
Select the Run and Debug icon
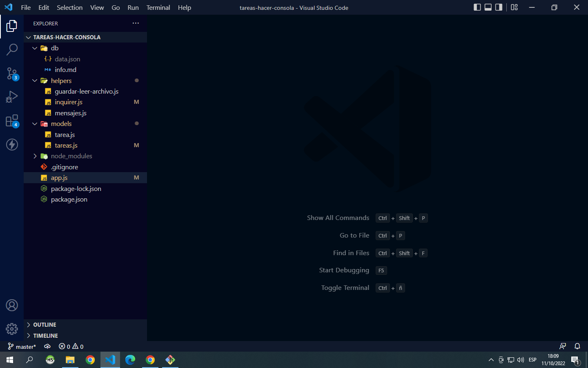pyautogui.click(x=12, y=96)
